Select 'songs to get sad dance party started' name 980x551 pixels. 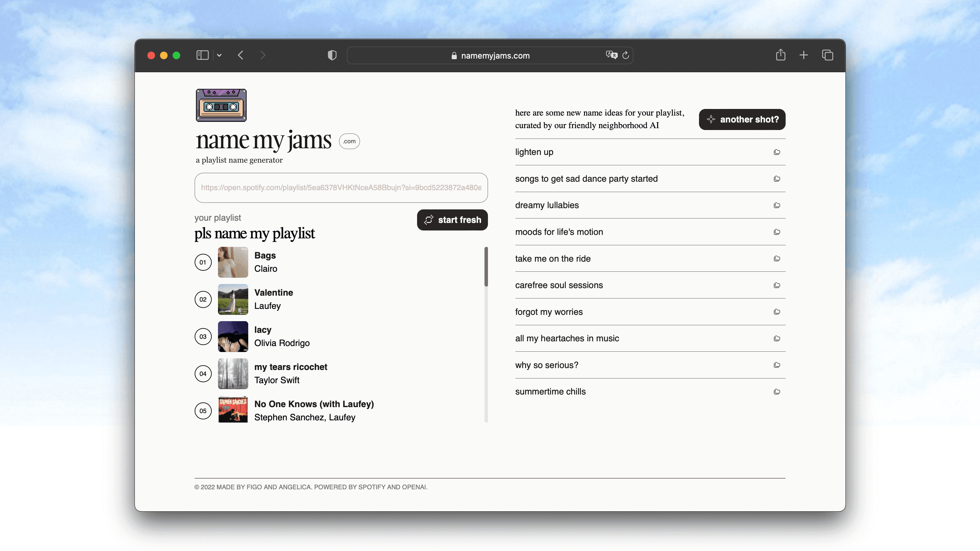[586, 178]
